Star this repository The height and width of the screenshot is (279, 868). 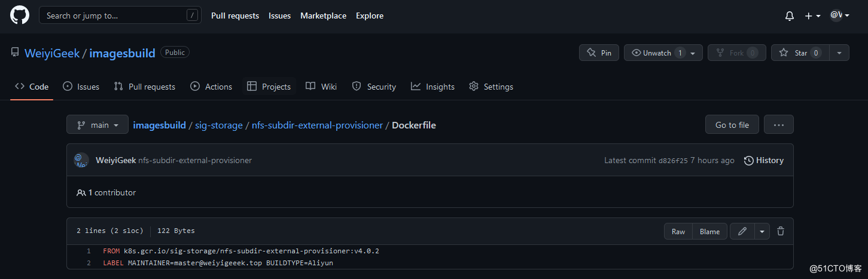coord(800,53)
